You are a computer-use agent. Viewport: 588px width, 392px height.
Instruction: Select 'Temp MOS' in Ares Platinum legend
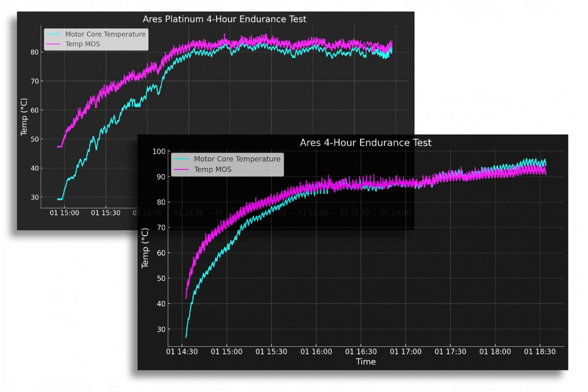[82, 44]
